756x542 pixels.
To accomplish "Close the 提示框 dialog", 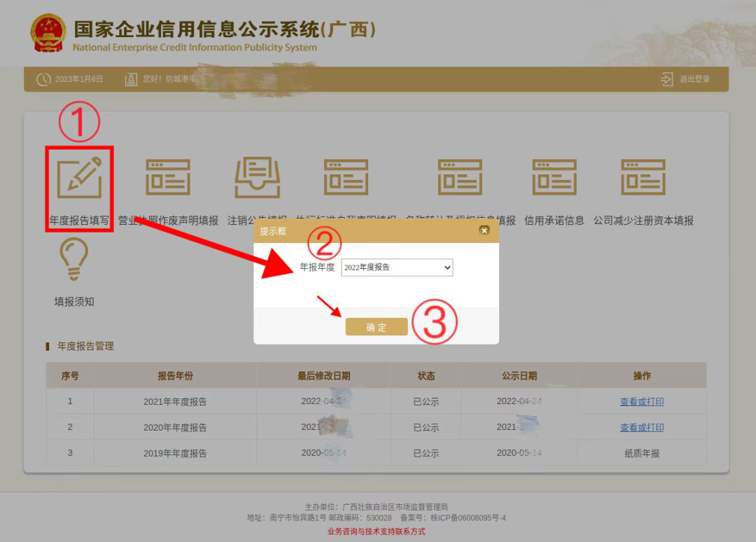I will pyautogui.click(x=484, y=230).
